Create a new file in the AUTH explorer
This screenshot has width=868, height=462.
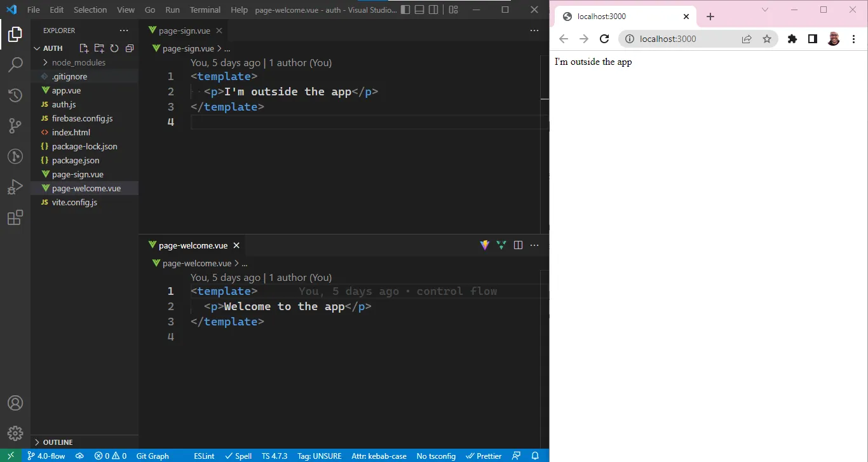pos(83,48)
